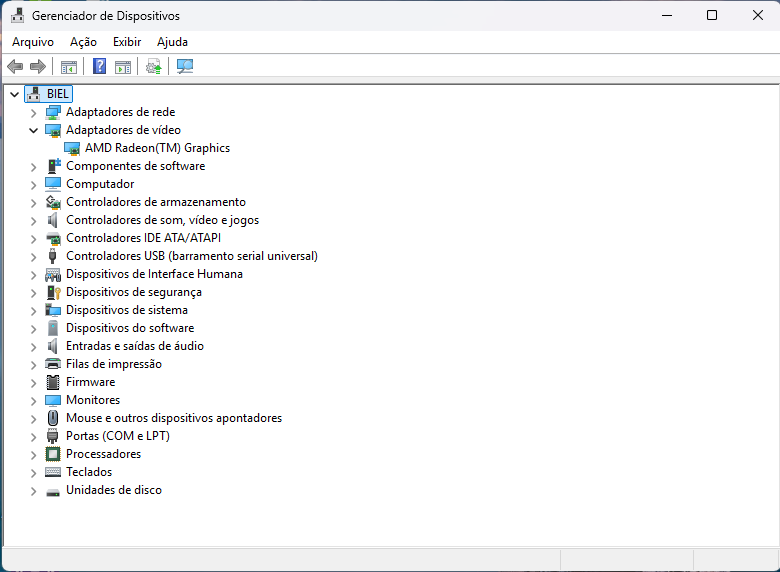This screenshot has height=572, width=780.
Task: Expand Controladores USB chevron
Action: click(x=33, y=257)
